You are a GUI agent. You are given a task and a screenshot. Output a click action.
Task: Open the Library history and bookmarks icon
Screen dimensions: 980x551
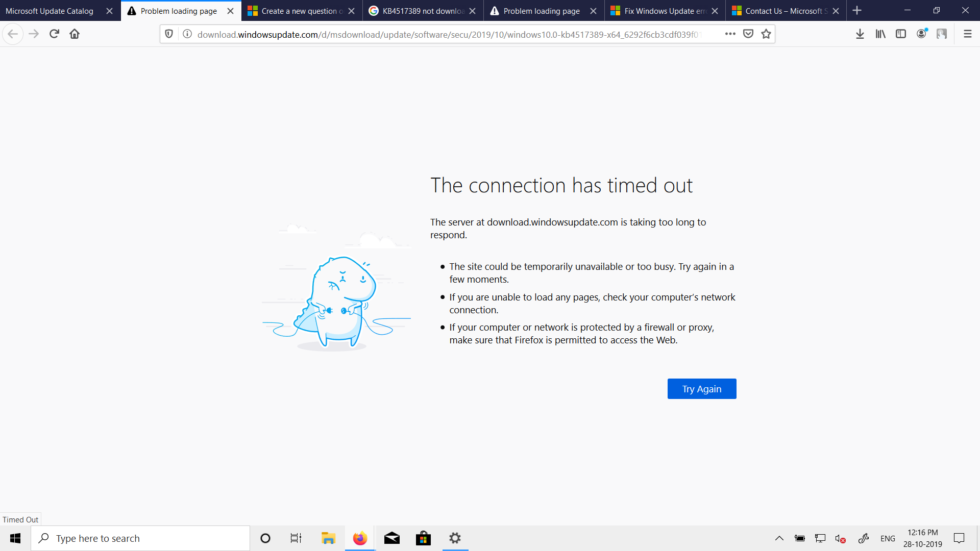(x=880, y=34)
